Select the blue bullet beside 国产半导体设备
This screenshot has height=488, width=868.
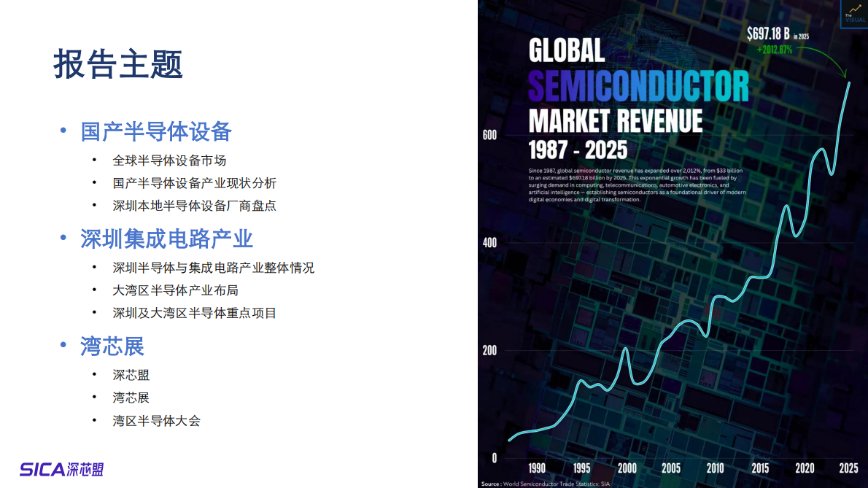click(63, 131)
